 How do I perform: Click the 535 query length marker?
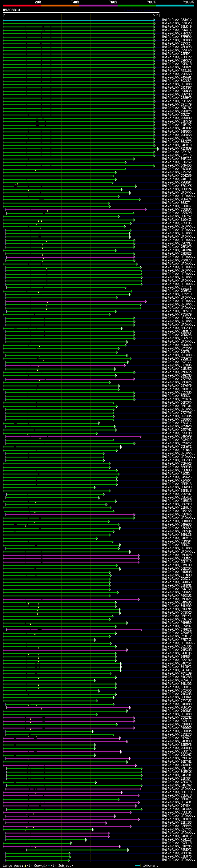155,15
